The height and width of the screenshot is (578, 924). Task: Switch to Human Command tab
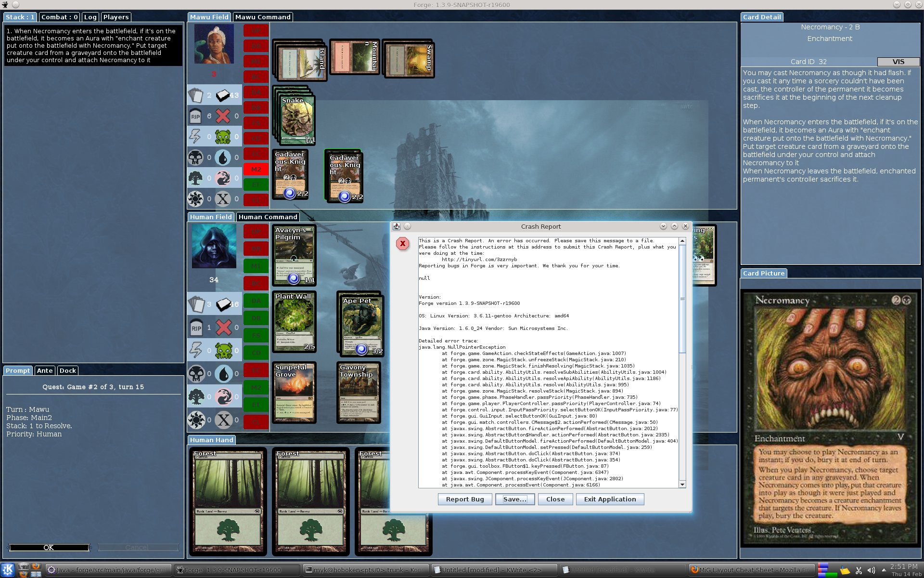pos(268,217)
